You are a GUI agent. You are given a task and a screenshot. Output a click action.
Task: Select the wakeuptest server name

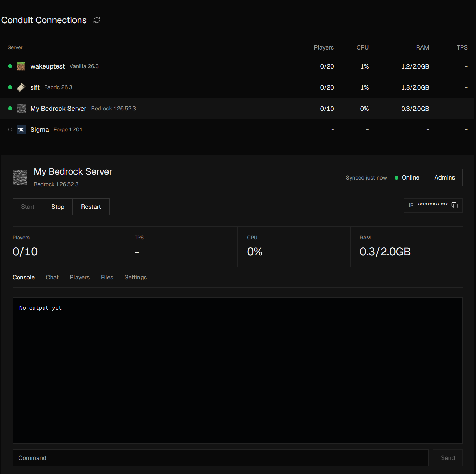[x=47, y=66]
